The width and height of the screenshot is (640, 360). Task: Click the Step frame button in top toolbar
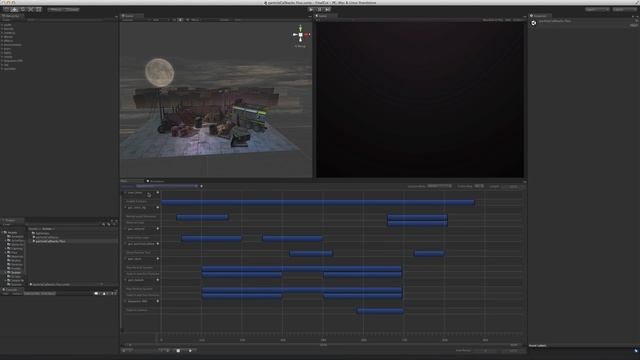click(328, 9)
